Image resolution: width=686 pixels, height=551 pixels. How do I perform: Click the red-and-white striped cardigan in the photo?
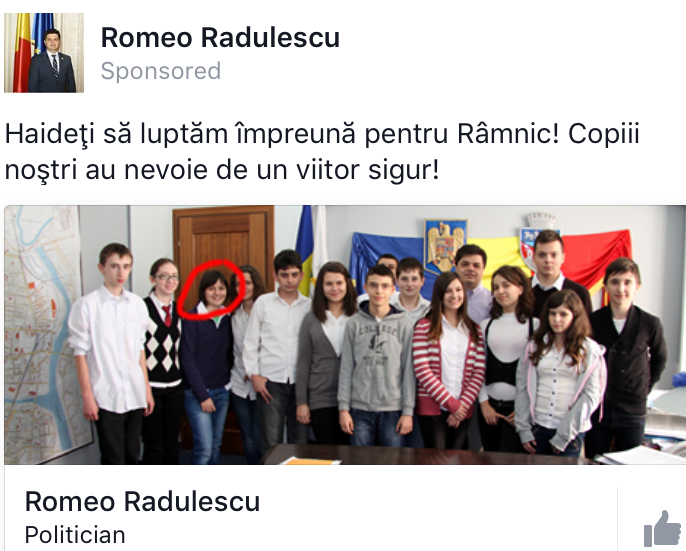tap(448, 365)
